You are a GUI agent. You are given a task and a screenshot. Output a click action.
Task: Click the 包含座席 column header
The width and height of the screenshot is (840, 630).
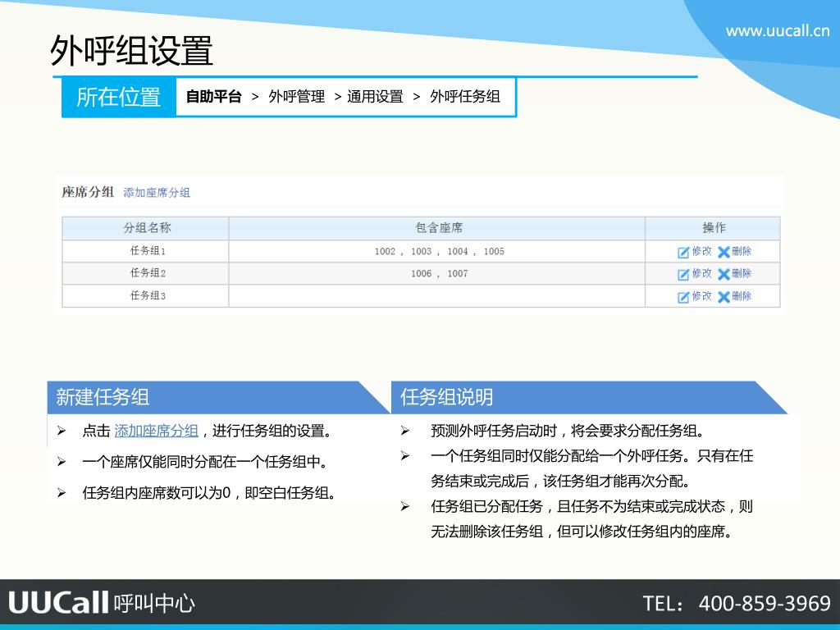coord(437,228)
